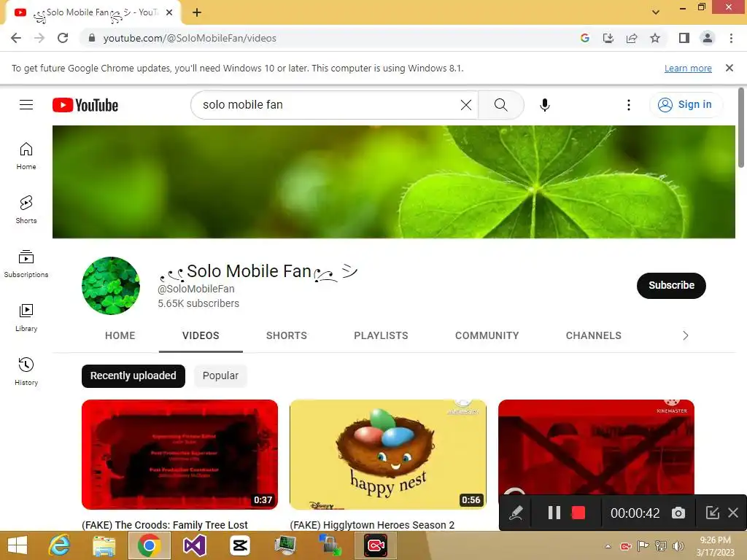Open Home in the sidebar

click(x=26, y=156)
